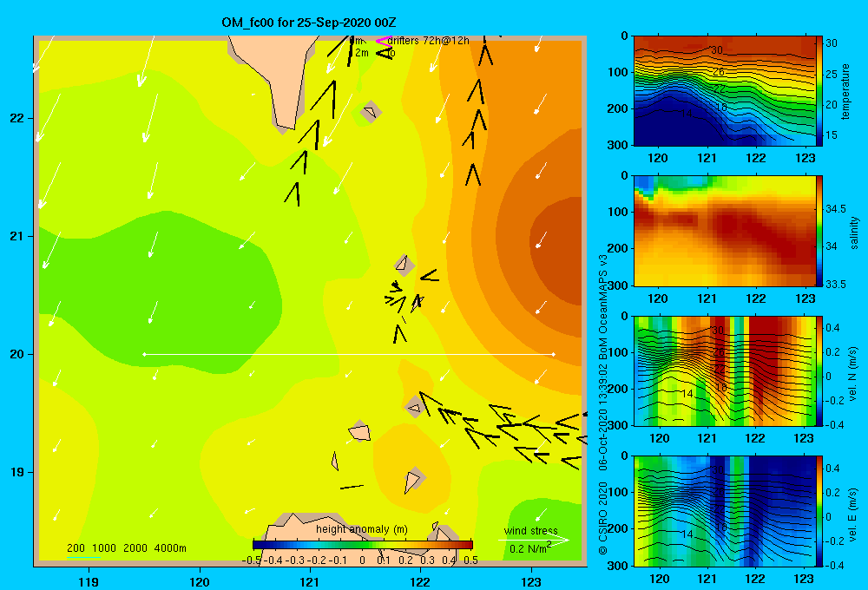Screen dimensions: 868x590
Task: Click the plot title "OM_fc00 for 25-Sep-2020 00Z"
Action: pyautogui.click(x=309, y=23)
